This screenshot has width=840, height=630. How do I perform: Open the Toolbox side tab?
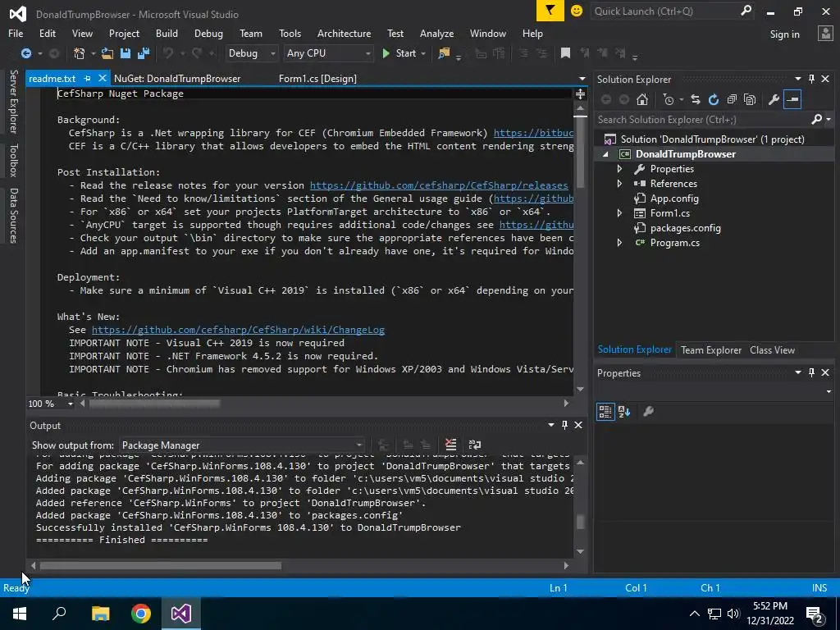pyautogui.click(x=13, y=160)
